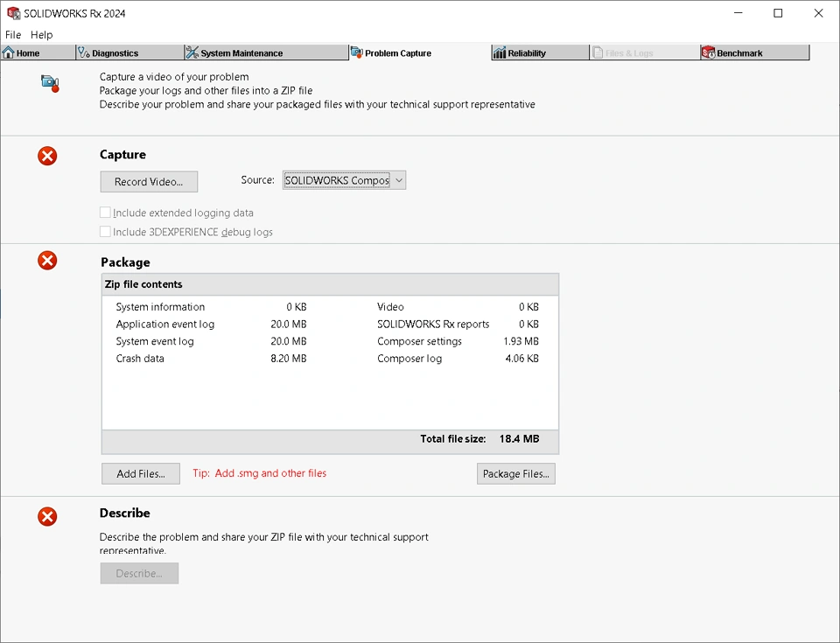The width and height of the screenshot is (840, 643).
Task: Open the File menu
Action: 13,35
